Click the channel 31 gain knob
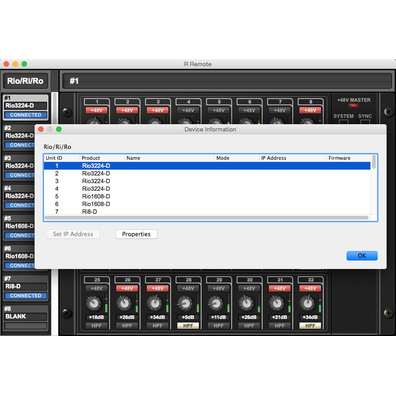This screenshot has height=396, width=396. tap(276, 303)
